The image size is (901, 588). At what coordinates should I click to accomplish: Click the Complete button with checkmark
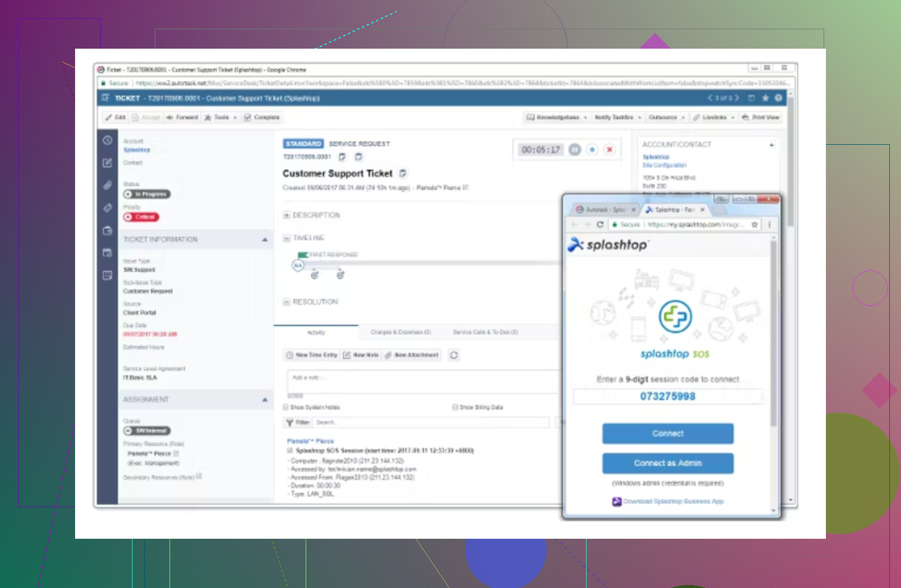(x=262, y=117)
